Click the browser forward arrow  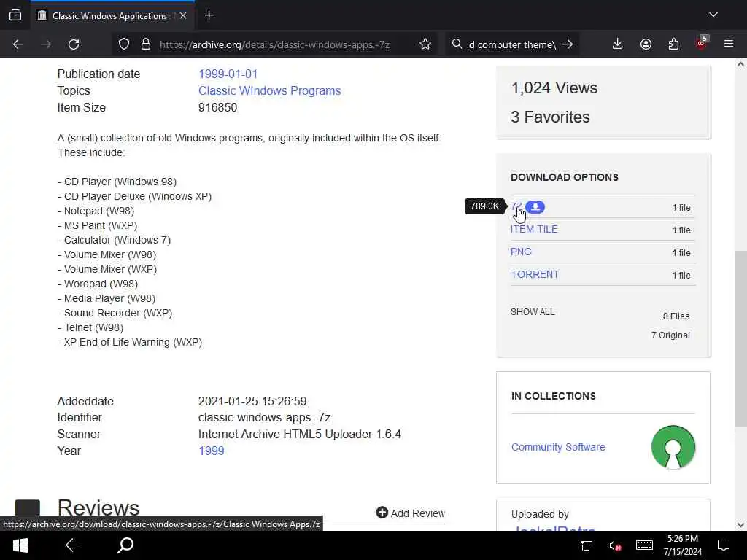[46, 44]
